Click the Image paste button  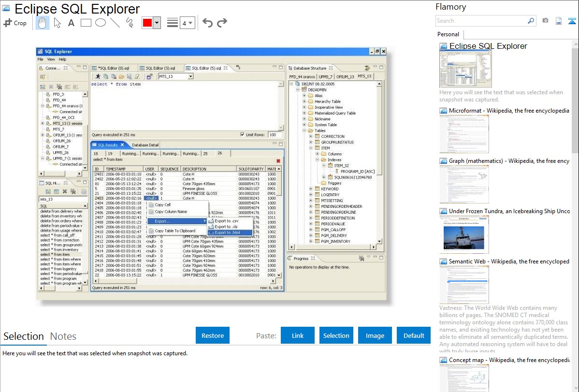[375, 335]
